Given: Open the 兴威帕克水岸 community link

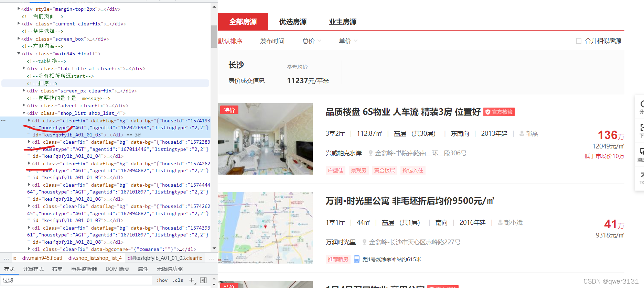Looking at the screenshot, I should click(x=344, y=153).
